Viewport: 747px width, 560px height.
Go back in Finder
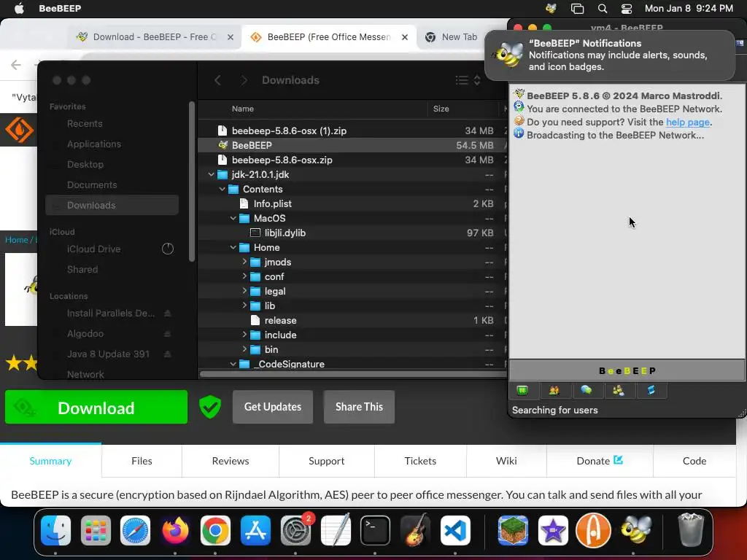(x=217, y=80)
